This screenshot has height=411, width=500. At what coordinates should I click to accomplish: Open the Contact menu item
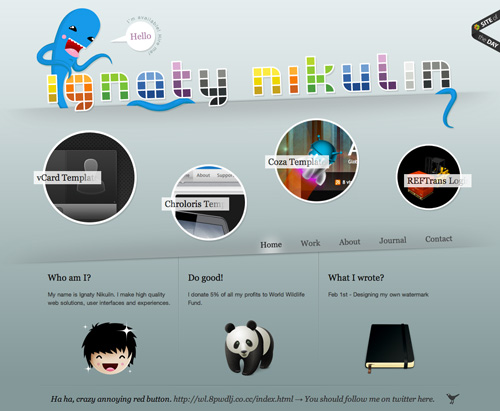click(x=439, y=239)
